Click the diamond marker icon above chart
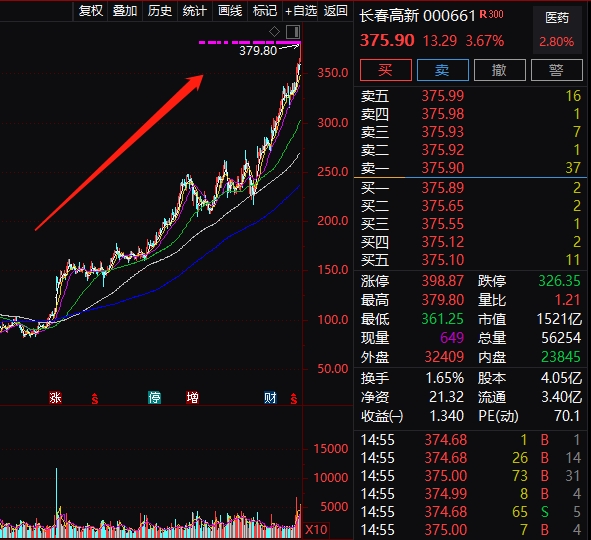Screen dimensions: 591x540 click(274, 32)
